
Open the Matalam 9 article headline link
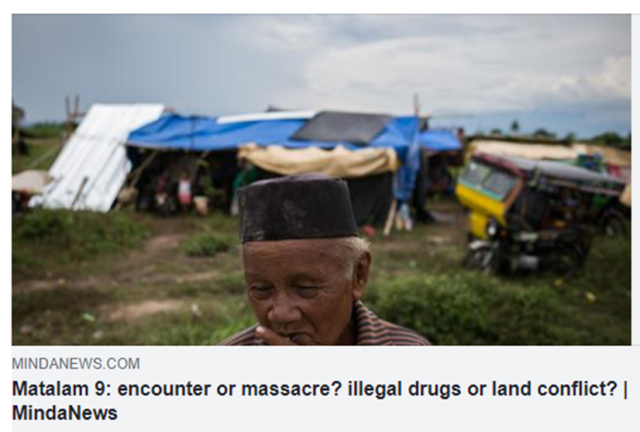click(x=320, y=401)
